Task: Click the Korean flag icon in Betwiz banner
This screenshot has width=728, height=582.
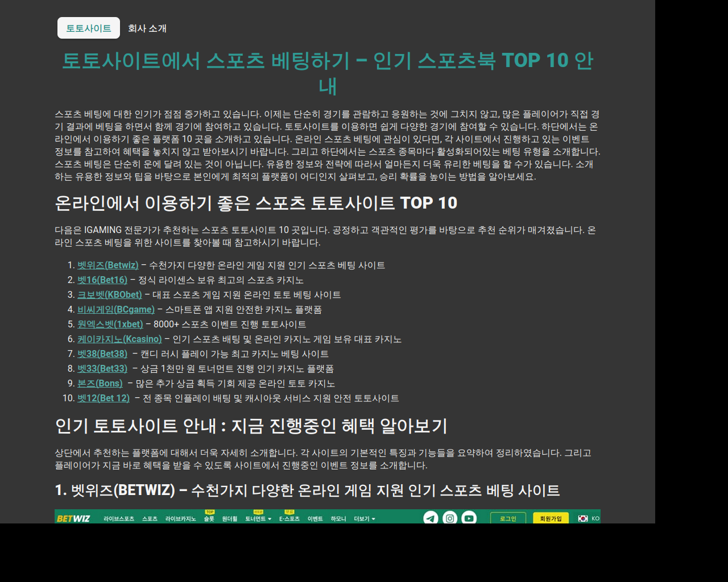Action: [583, 518]
